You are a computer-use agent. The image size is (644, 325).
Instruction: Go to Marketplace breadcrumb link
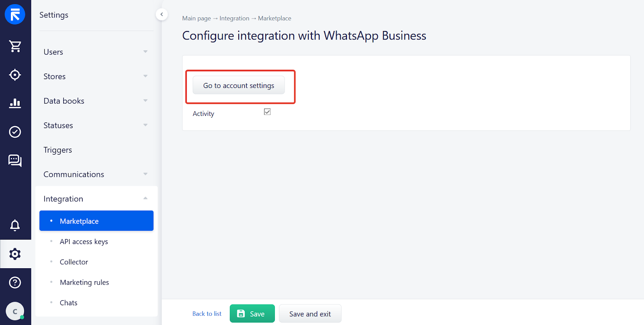tap(275, 19)
